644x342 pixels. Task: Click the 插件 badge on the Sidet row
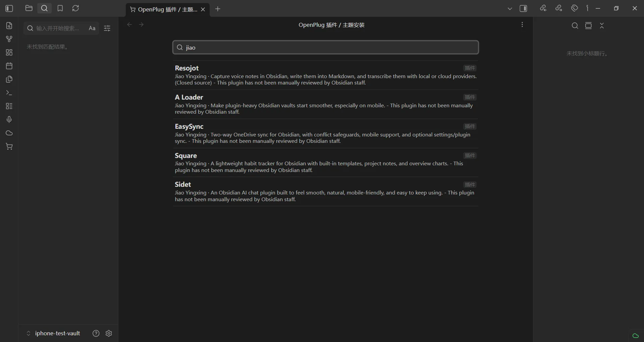coord(470,185)
